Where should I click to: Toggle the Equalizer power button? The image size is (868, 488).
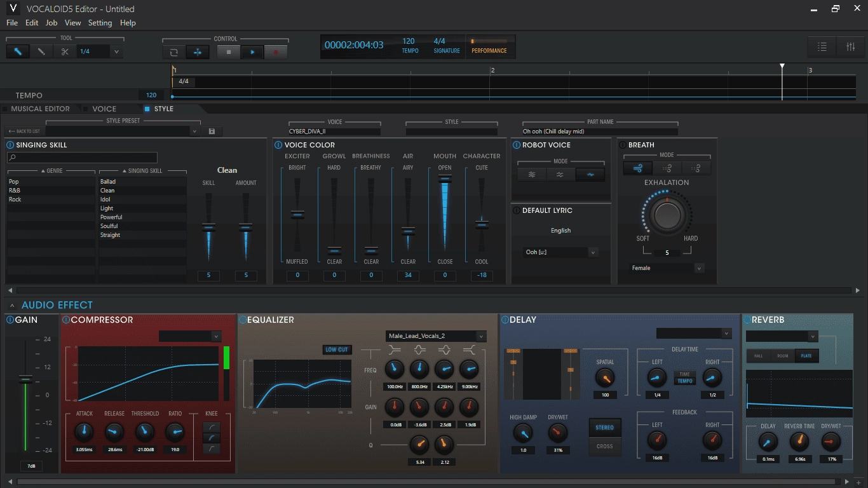coord(243,320)
